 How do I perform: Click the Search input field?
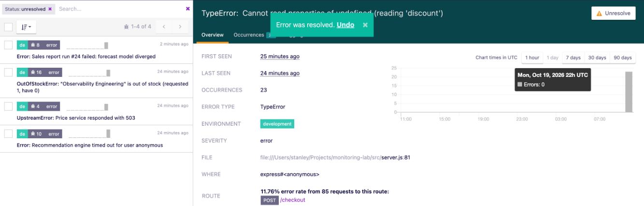(x=120, y=9)
